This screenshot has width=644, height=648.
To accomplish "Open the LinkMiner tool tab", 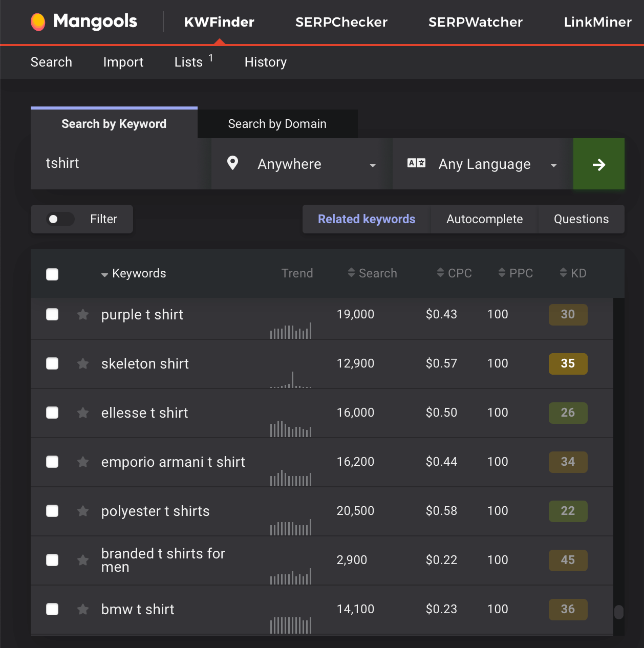I will 598,22.
